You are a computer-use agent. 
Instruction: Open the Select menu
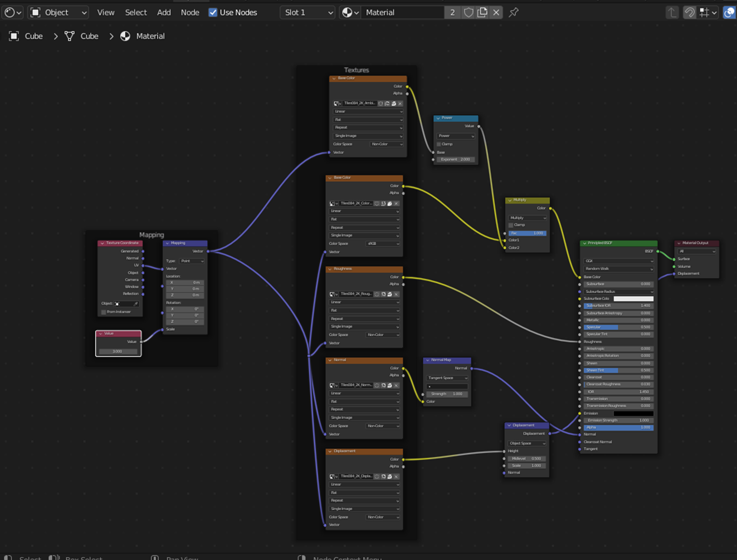pyautogui.click(x=136, y=12)
